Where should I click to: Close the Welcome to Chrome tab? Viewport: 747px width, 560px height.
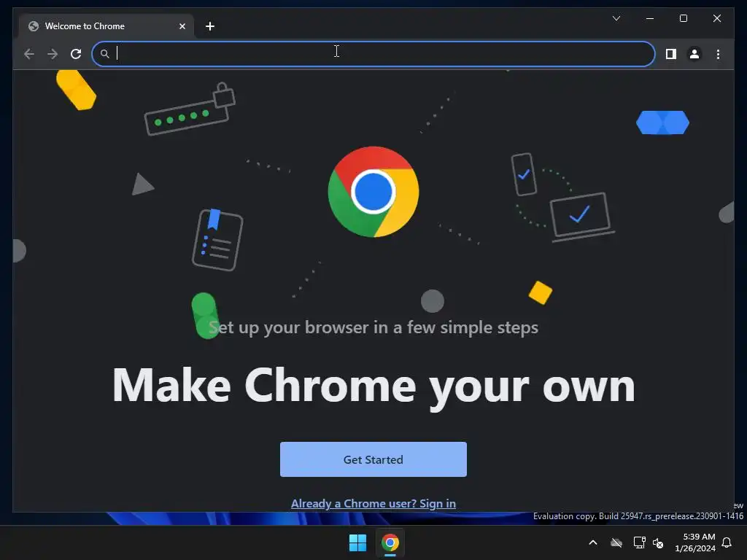click(182, 26)
